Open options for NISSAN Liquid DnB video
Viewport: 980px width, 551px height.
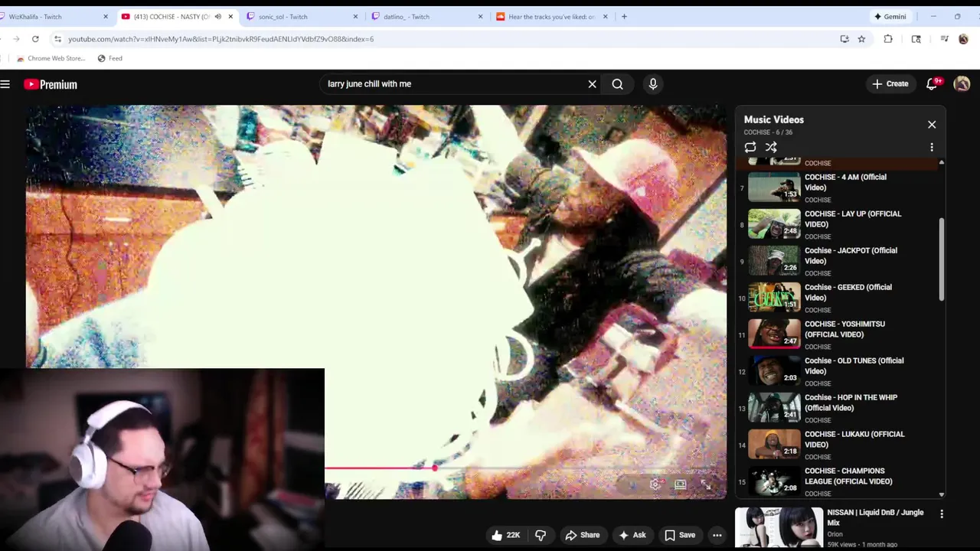click(942, 515)
